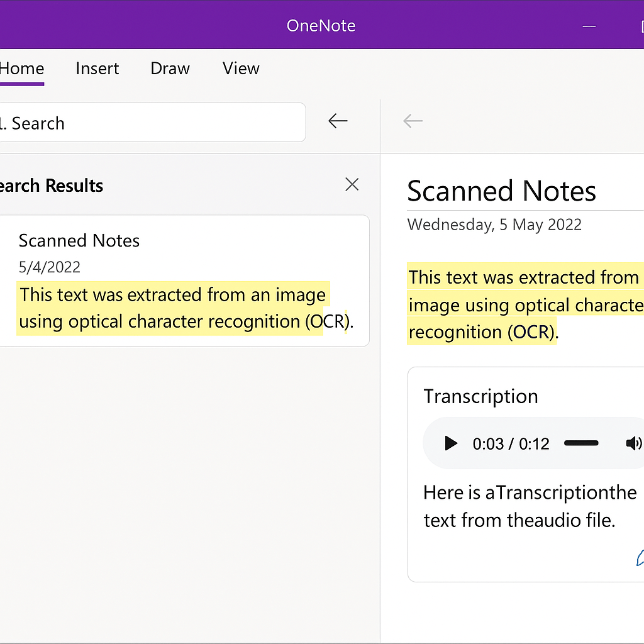Viewport: 644px width, 644px height.
Task: Open the Scanned Notes search result
Action: coord(79,240)
